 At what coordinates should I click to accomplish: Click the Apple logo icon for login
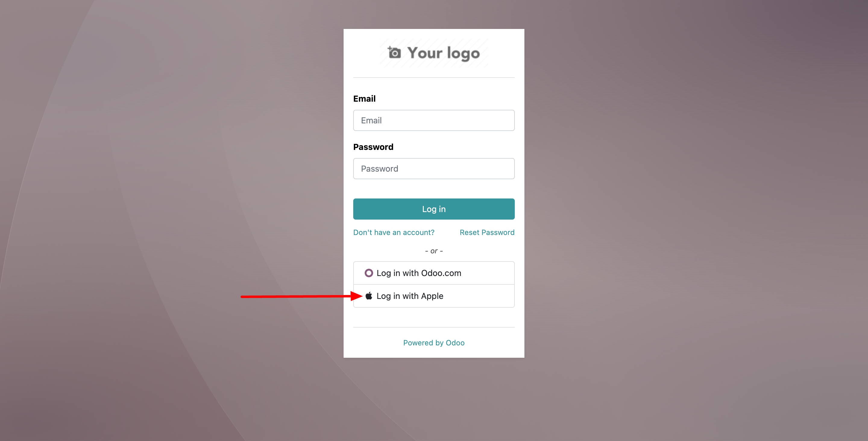click(x=369, y=295)
